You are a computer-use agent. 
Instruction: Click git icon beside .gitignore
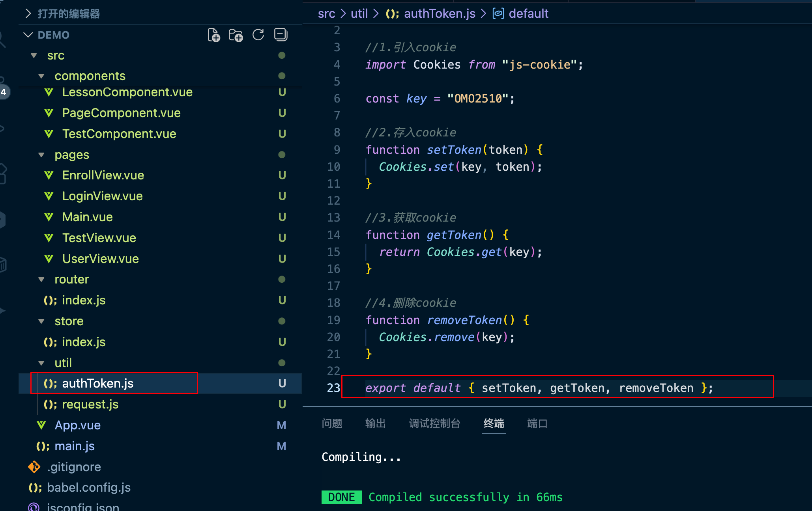pos(34,467)
